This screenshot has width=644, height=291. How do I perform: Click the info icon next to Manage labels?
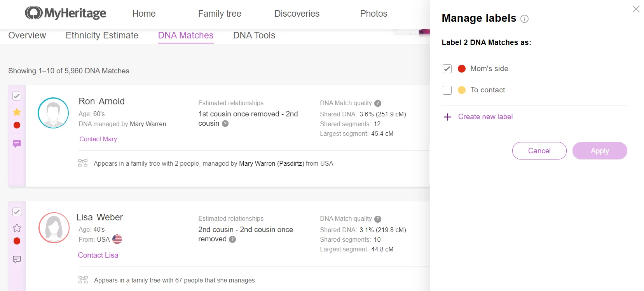pos(524,19)
